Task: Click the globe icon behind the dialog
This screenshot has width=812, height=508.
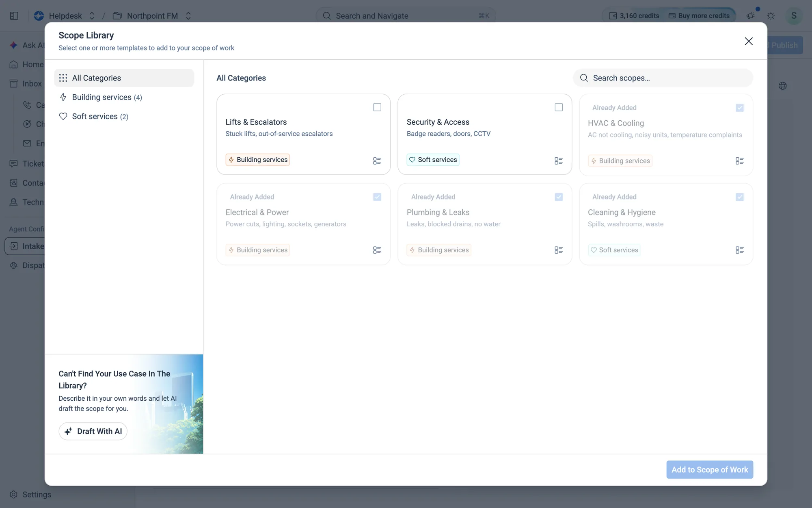Action: (x=783, y=86)
